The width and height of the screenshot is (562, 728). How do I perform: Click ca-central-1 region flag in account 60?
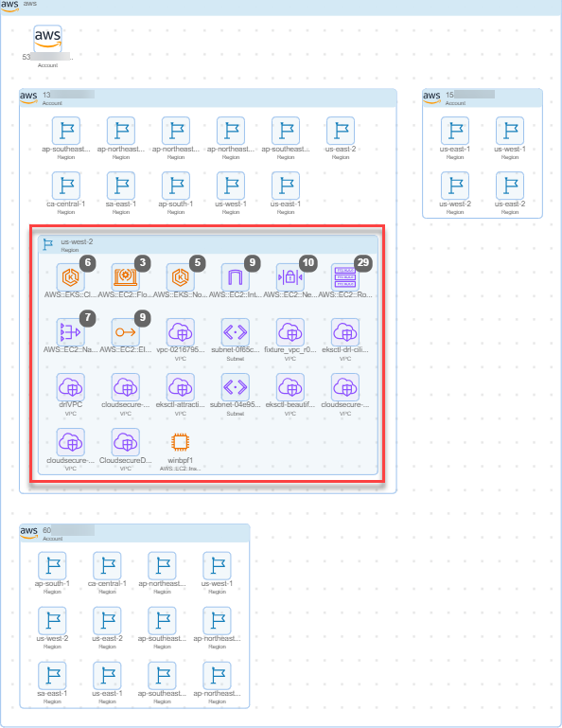(107, 565)
